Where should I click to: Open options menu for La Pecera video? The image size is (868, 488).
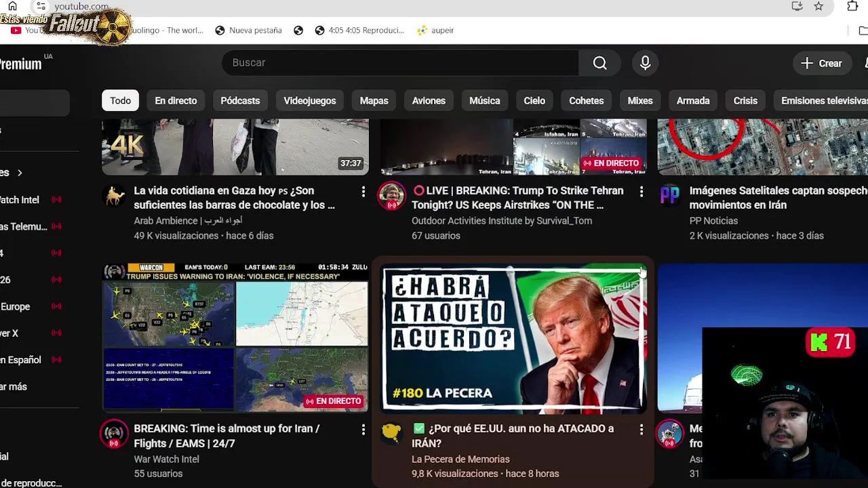coord(641,430)
